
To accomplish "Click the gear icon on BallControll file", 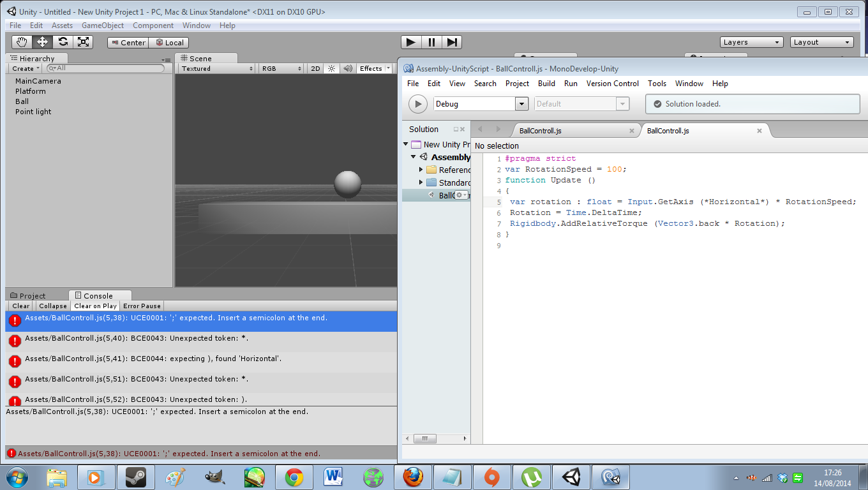I will 460,195.
